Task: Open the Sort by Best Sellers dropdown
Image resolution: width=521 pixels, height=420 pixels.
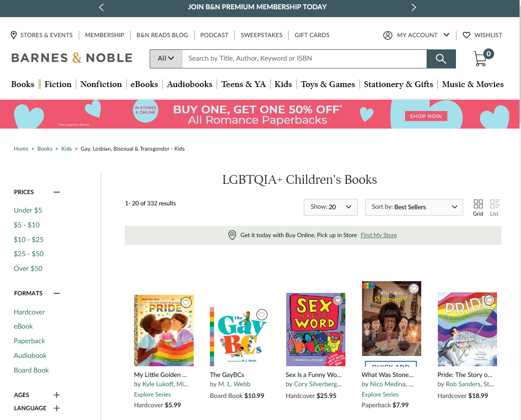Action: (414, 207)
